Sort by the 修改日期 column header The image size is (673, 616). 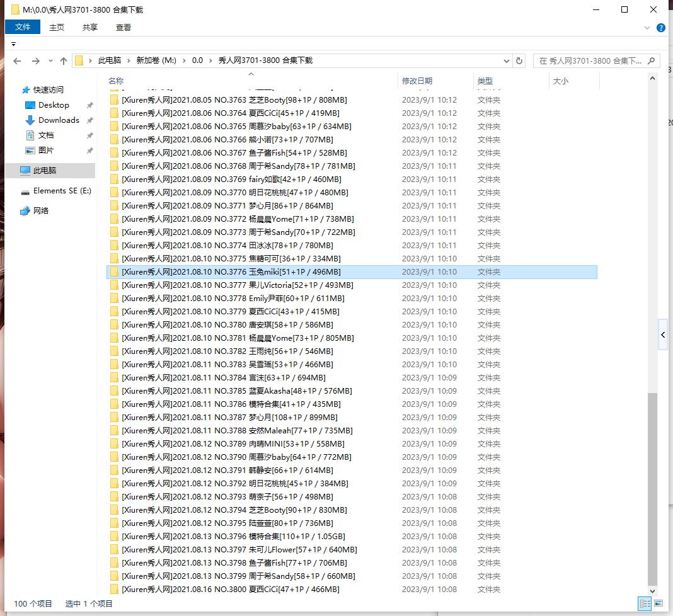[417, 81]
